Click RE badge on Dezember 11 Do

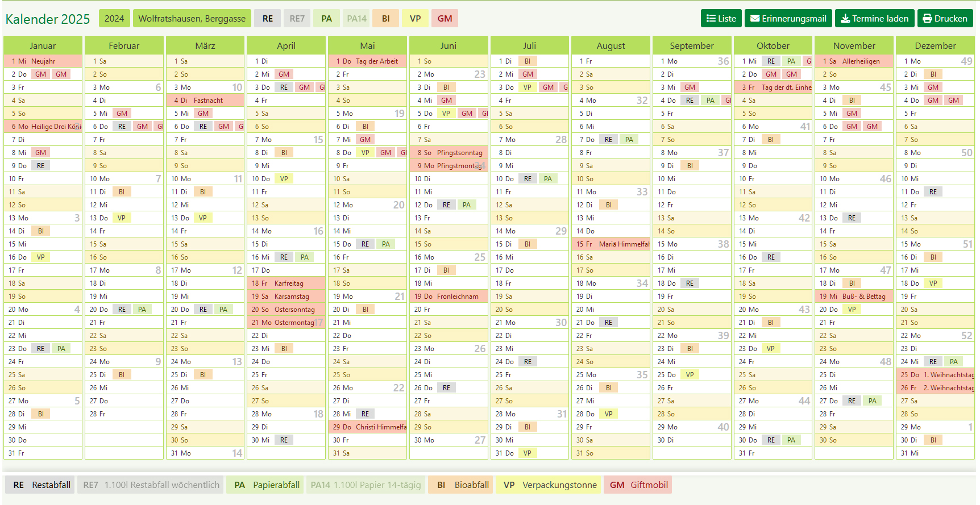[933, 191]
